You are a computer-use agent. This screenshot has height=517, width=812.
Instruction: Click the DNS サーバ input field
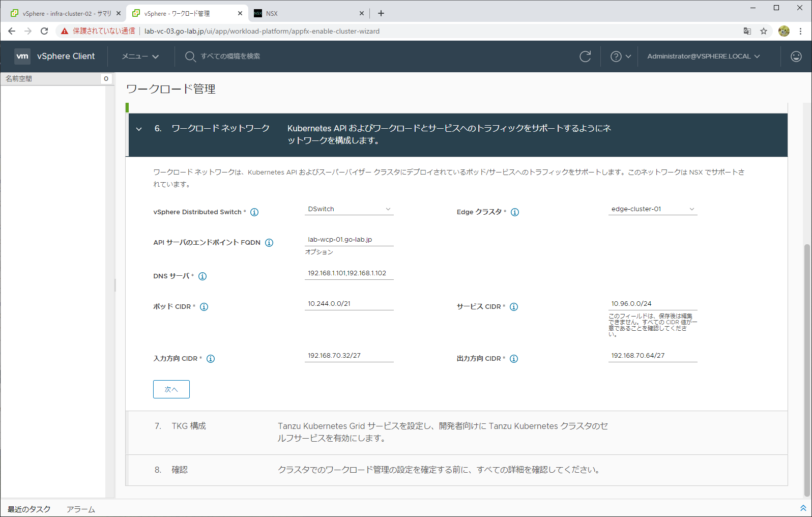coord(349,273)
